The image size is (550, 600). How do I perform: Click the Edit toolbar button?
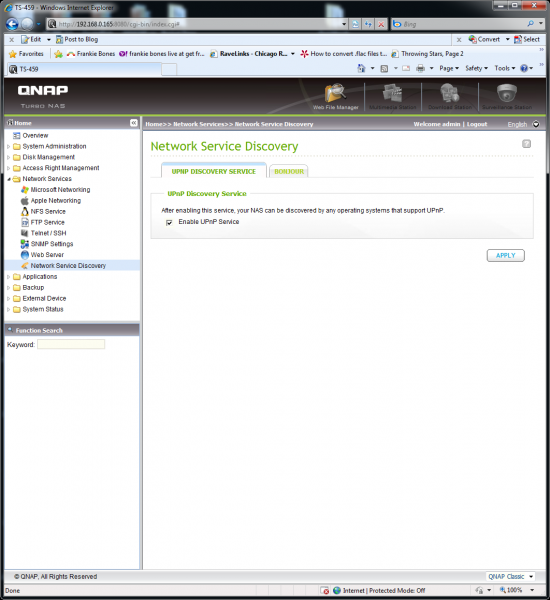point(32,39)
